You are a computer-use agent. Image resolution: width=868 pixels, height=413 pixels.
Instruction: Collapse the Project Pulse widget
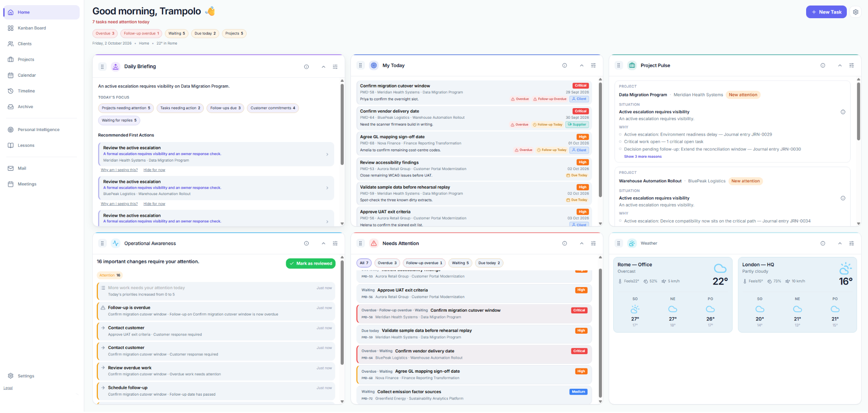[840, 66]
